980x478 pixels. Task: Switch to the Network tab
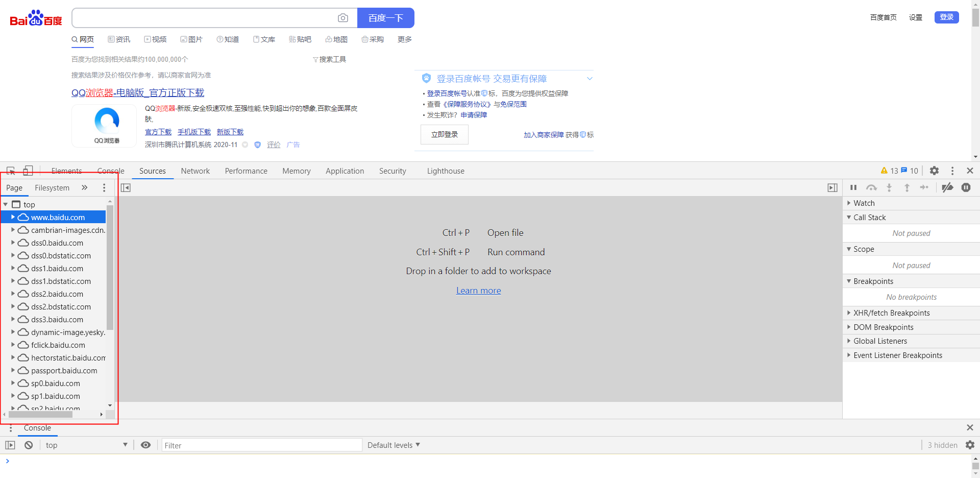point(195,171)
